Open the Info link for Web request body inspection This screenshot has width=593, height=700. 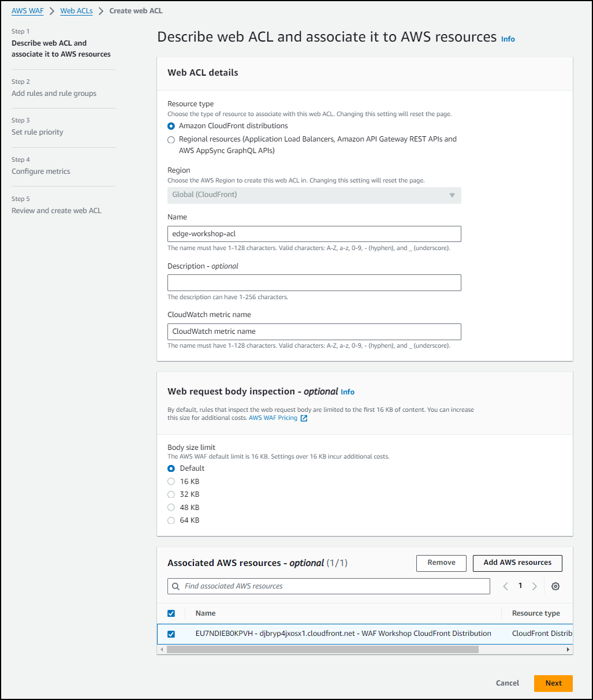[x=348, y=392]
